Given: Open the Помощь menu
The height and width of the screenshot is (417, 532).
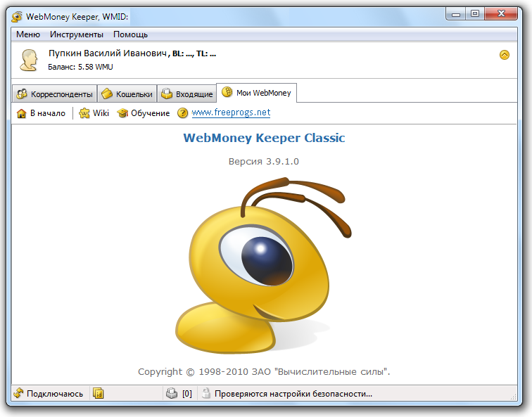Looking at the screenshot, I should tap(130, 34).
